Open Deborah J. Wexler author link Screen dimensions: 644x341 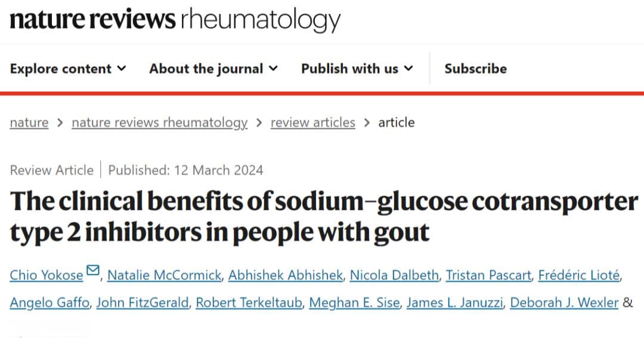(564, 302)
